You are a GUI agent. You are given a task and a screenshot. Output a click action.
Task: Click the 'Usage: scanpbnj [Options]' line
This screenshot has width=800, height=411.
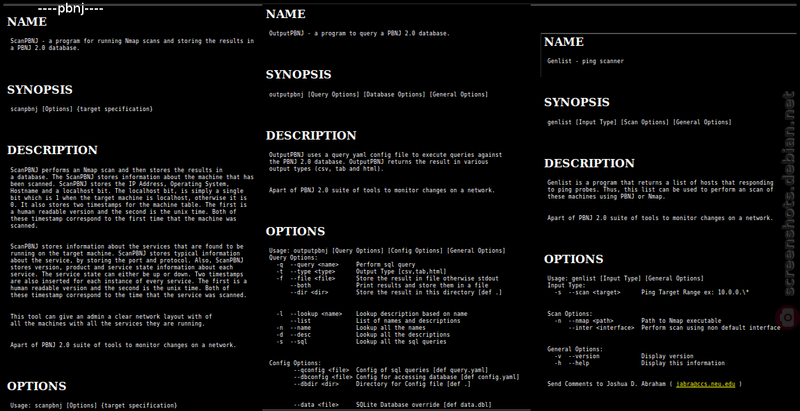[x=94, y=405]
